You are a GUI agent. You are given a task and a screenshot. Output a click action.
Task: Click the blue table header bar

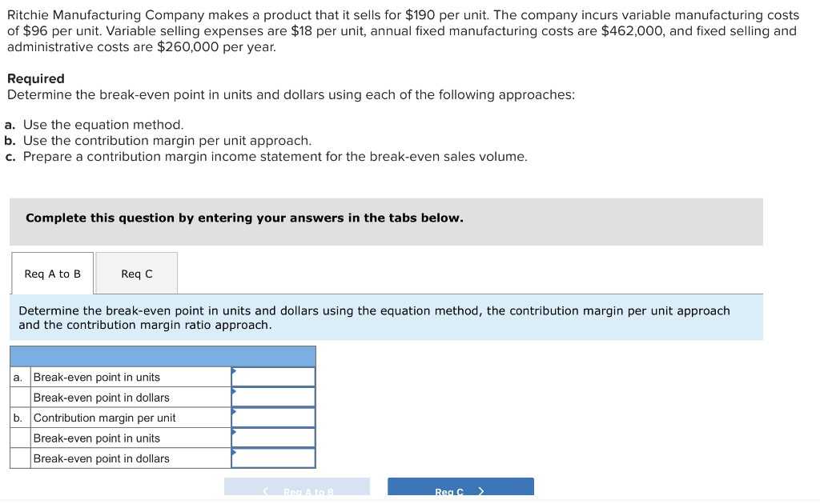click(x=163, y=356)
